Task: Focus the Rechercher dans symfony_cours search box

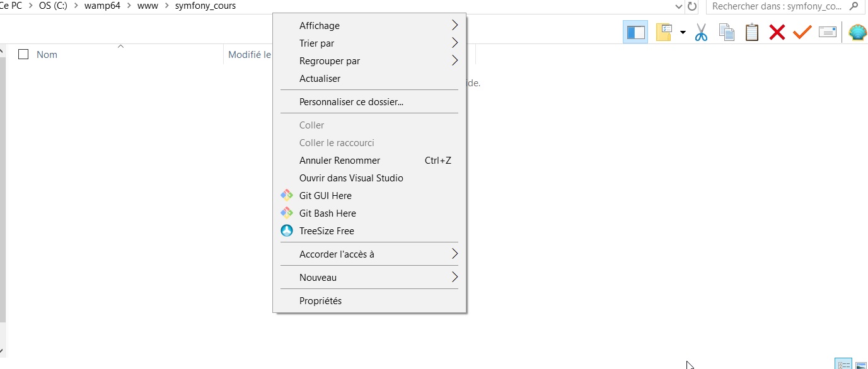Action: 780,6
